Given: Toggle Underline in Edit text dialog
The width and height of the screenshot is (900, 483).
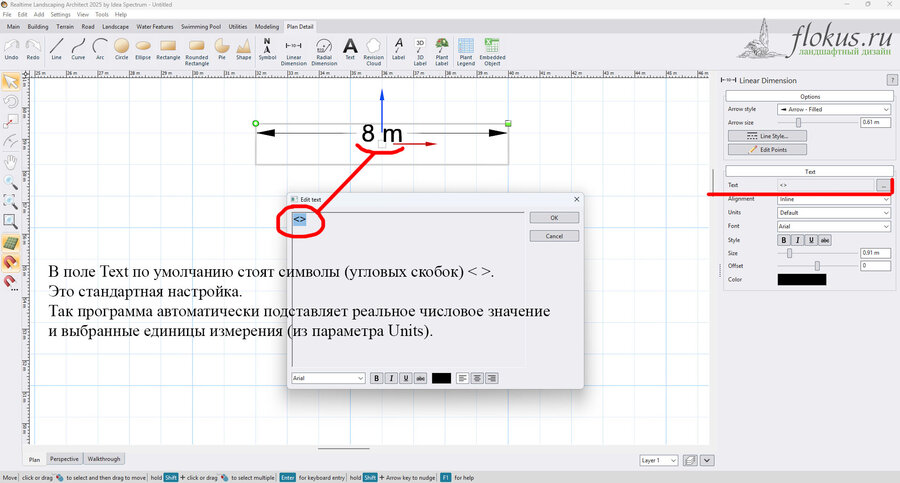Looking at the screenshot, I should tap(406, 378).
